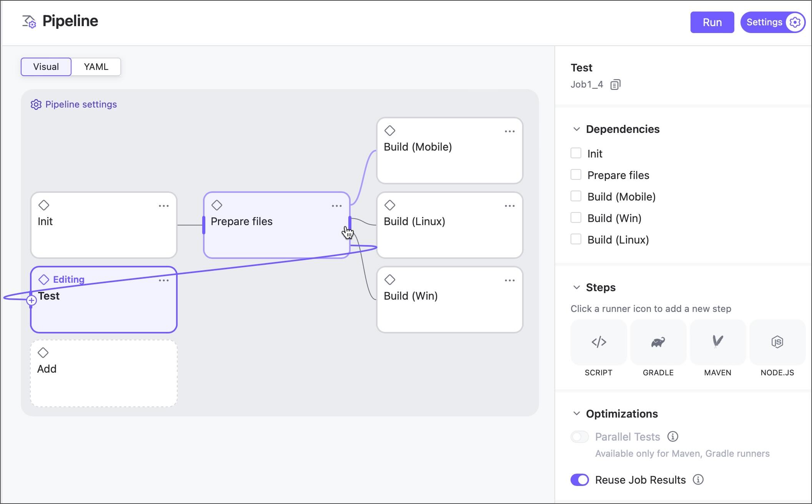This screenshot has height=504, width=812.
Task: Switch to the YAML tab
Action: [x=96, y=67]
